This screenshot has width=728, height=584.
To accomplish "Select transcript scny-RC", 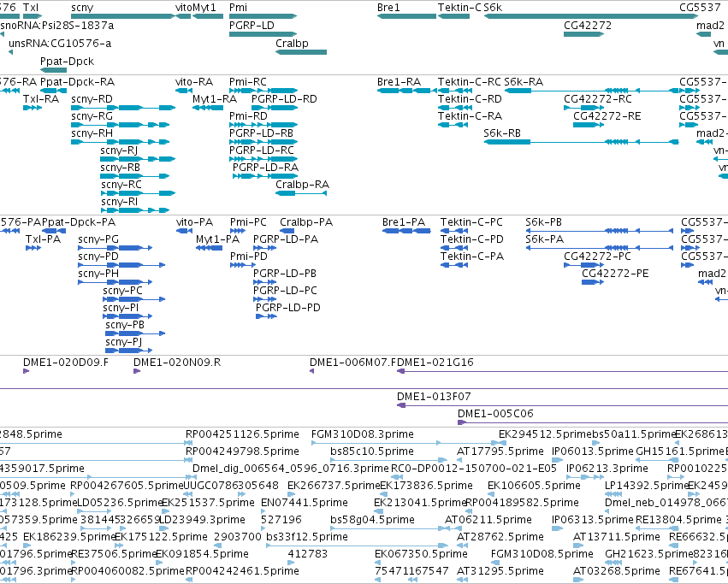I will [139, 193].
